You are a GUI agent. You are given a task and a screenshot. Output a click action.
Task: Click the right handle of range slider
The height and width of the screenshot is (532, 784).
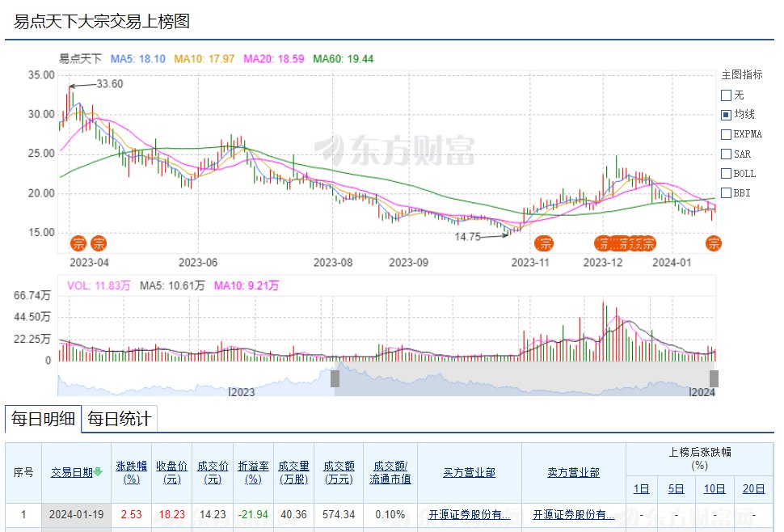(714, 378)
